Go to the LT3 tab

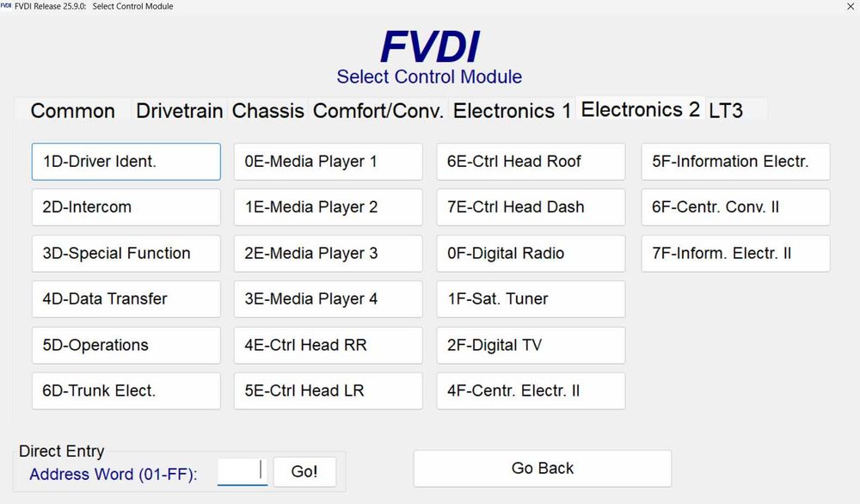(x=726, y=111)
